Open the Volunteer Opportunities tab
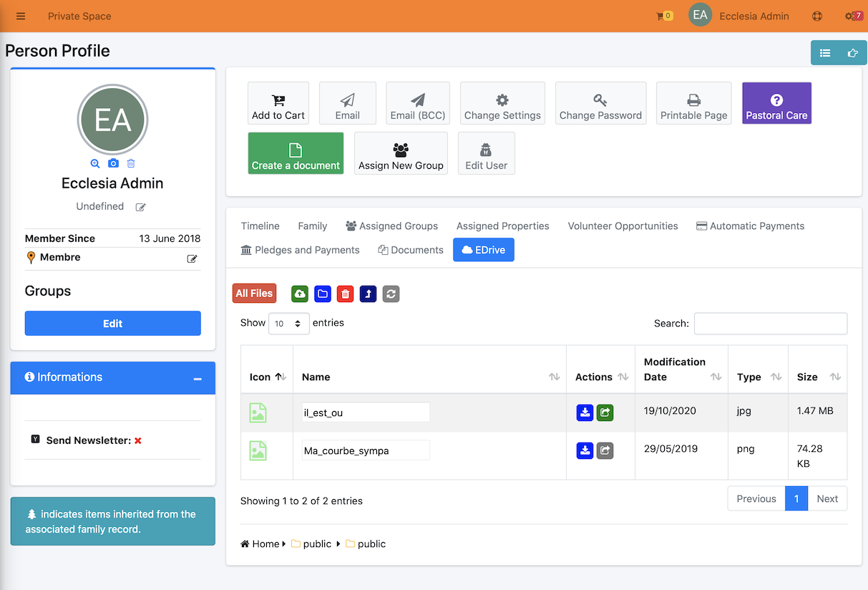The width and height of the screenshot is (868, 590). [x=623, y=226]
